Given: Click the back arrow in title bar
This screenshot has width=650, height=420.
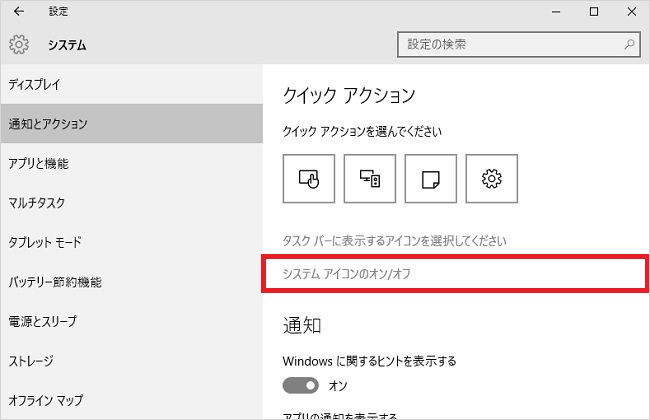Looking at the screenshot, I should coord(19,12).
